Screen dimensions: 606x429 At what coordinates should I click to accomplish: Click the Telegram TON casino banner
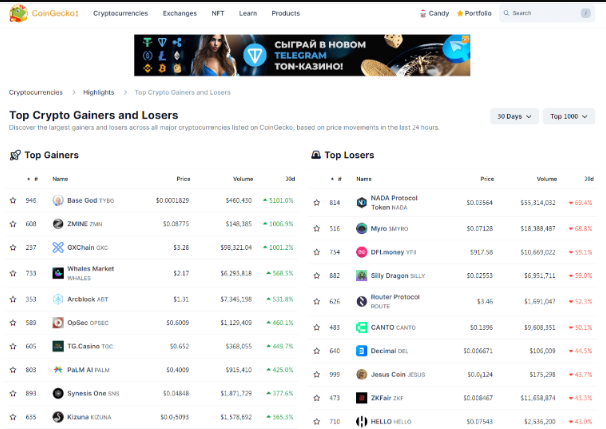pyautogui.click(x=302, y=55)
